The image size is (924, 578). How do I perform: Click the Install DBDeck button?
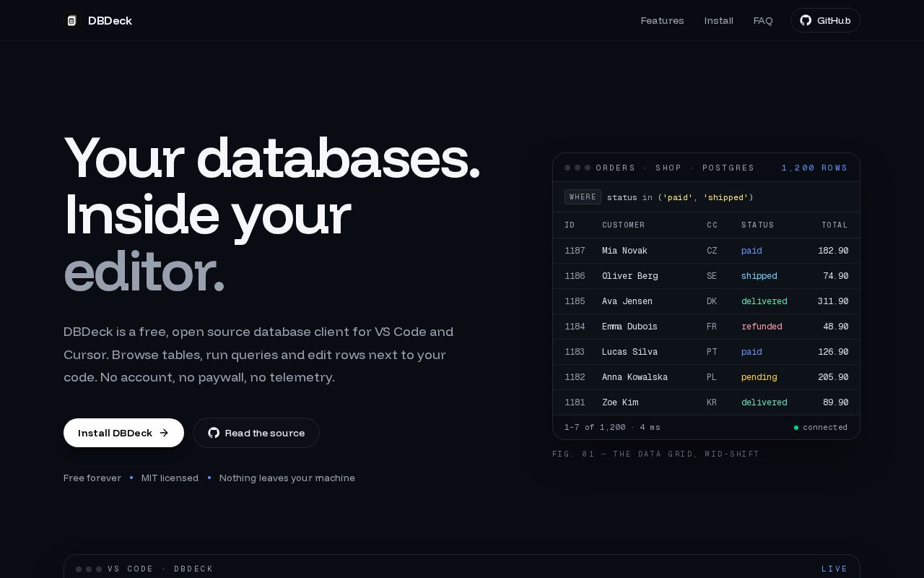[123, 433]
